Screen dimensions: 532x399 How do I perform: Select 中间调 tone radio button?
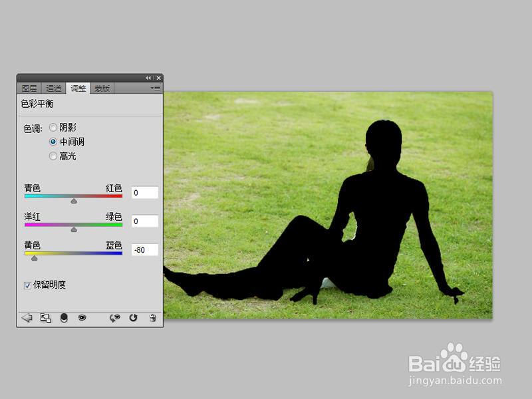[x=53, y=142]
